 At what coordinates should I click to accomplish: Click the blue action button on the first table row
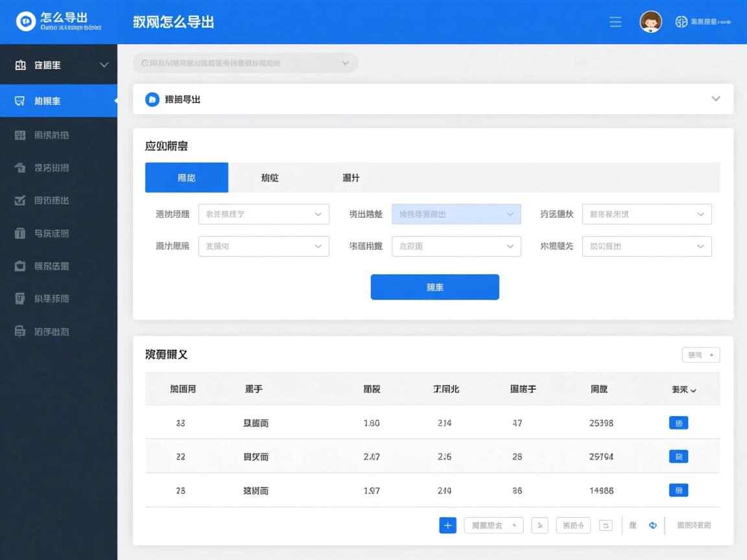[x=678, y=423]
